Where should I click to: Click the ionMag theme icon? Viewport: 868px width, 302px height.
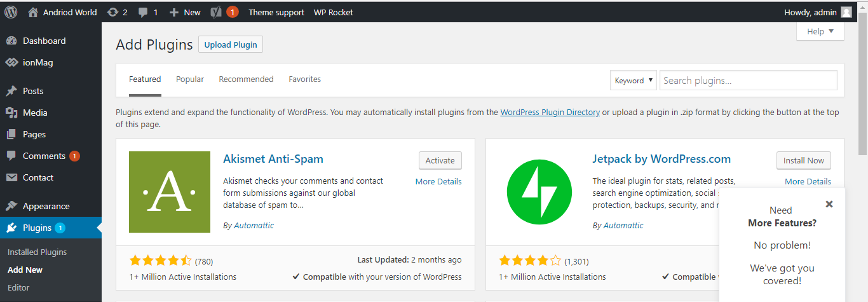click(11, 62)
